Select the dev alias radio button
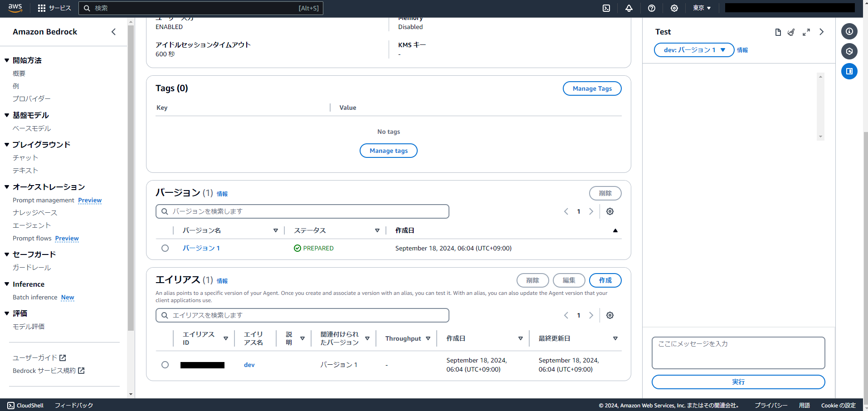The height and width of the screenshot is (411, 868). pos(165,365)
